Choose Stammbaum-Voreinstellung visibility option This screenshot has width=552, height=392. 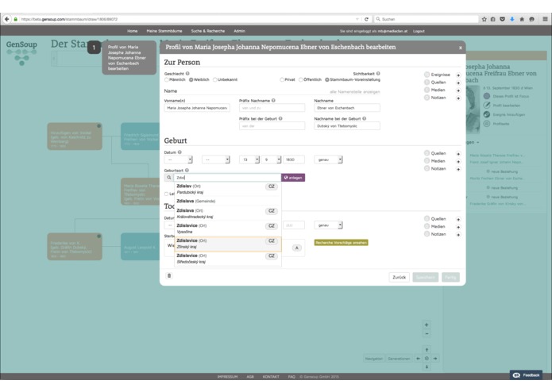point(327,80)
